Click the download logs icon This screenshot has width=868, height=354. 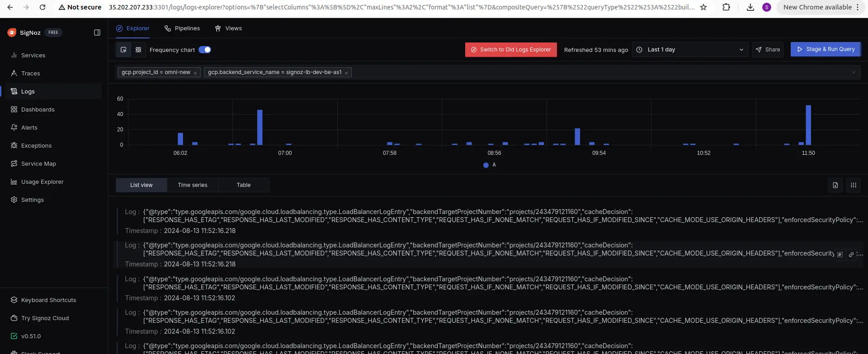[835, 185]
